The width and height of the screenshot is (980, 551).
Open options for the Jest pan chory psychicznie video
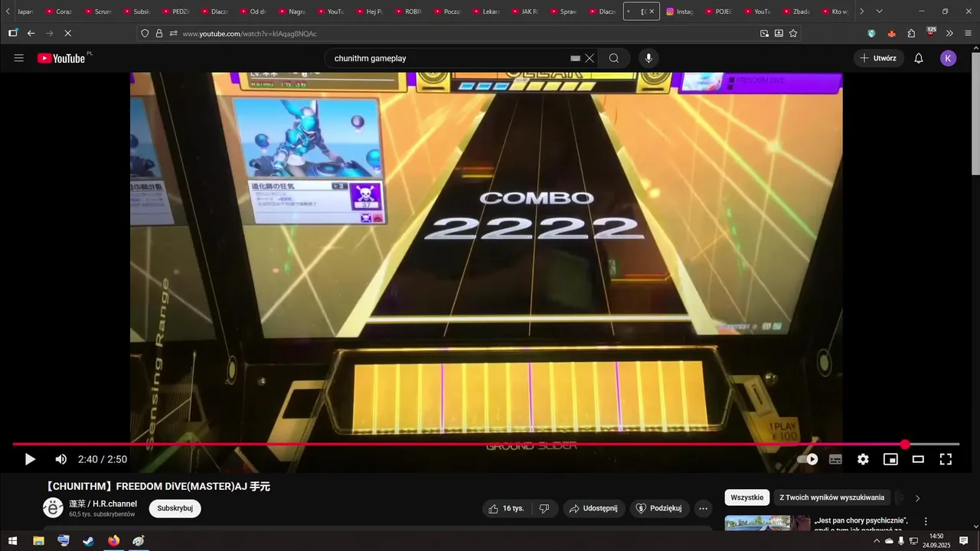(926, 521)
